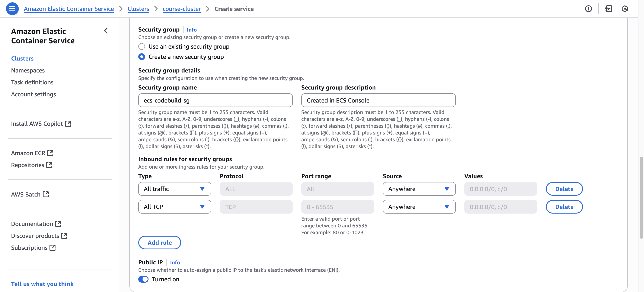Viewport: 644px width, 292px height.
Task: Collapse the side navigation panel
Action: tap(106, 31)
